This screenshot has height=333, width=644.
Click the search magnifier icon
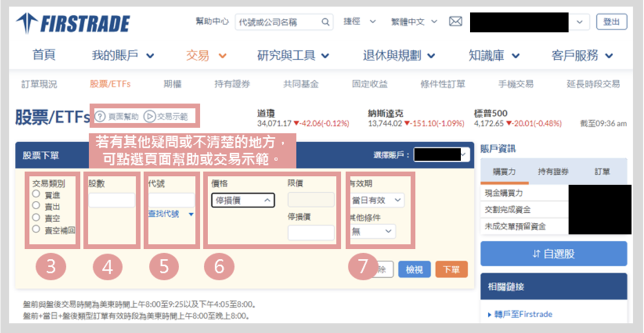pos(325,22)
